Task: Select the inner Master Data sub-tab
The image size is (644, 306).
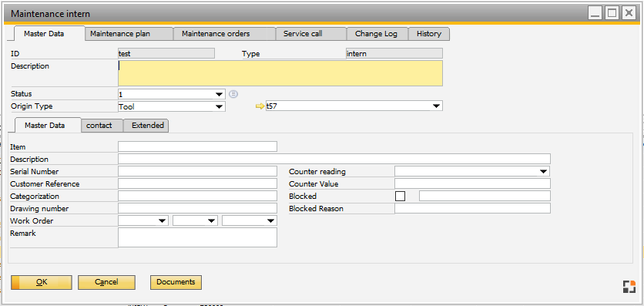Action: tap(48, 126)
